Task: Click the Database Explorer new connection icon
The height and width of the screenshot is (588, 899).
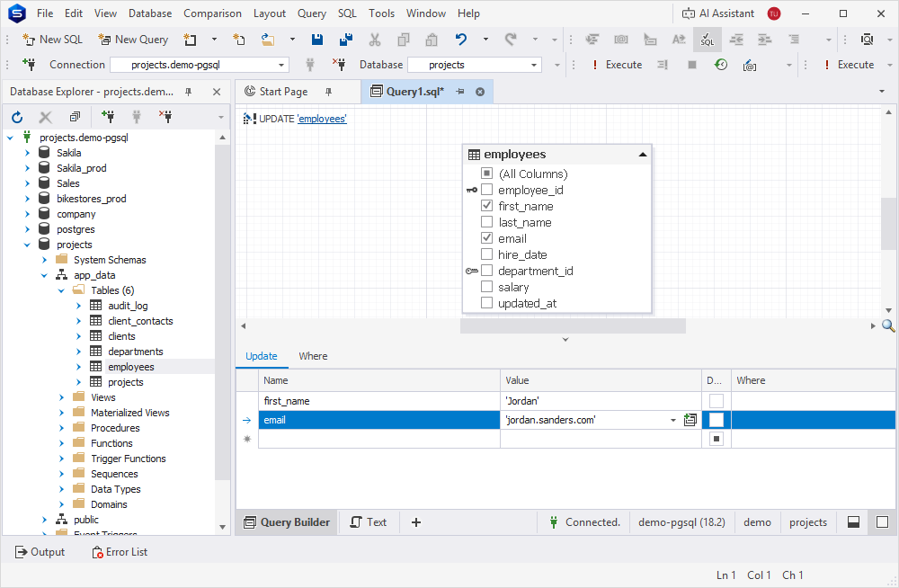Action: [108, 117]
